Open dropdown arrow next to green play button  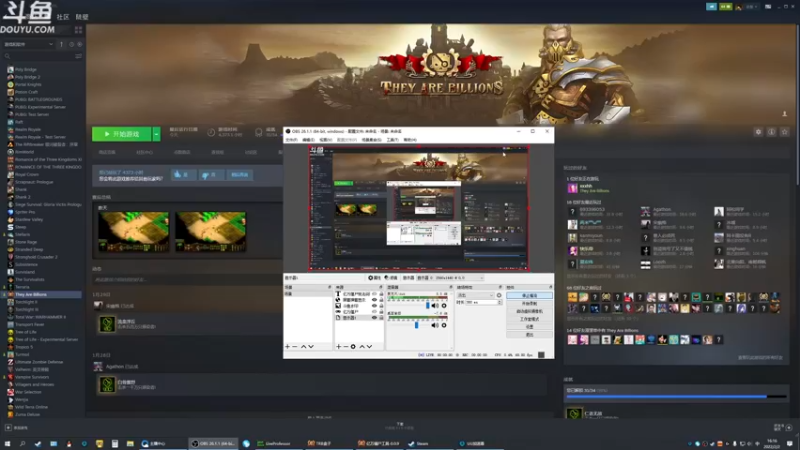157,134
